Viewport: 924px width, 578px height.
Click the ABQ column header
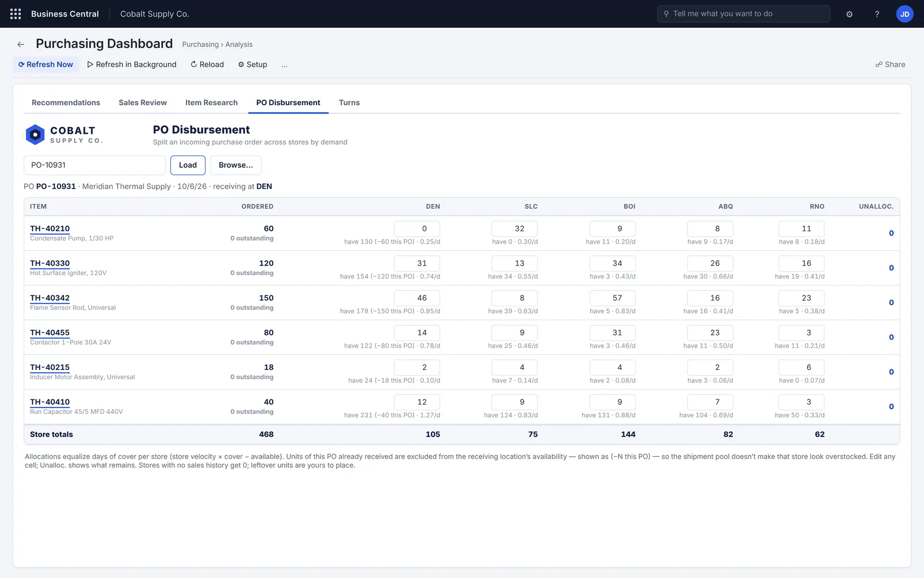[726, 206]
